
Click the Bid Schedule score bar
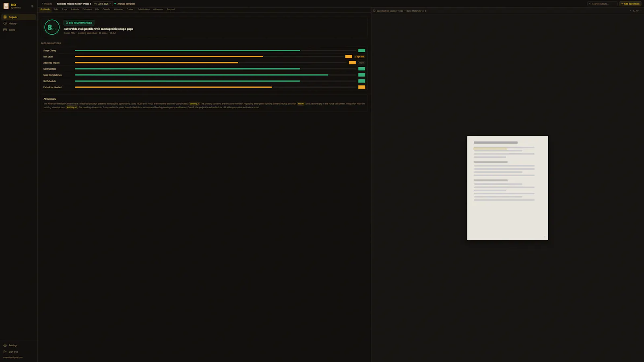click(215, 81)
